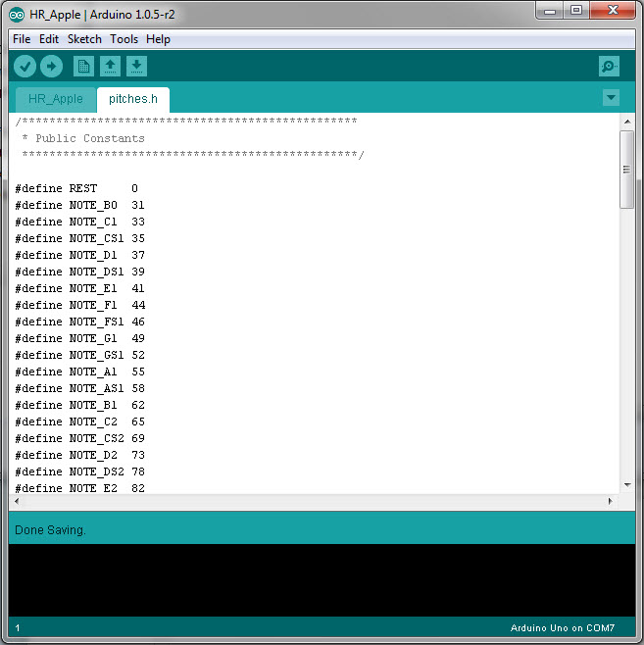Open a sketch with up-arrow icon

(x=110, y=67)
